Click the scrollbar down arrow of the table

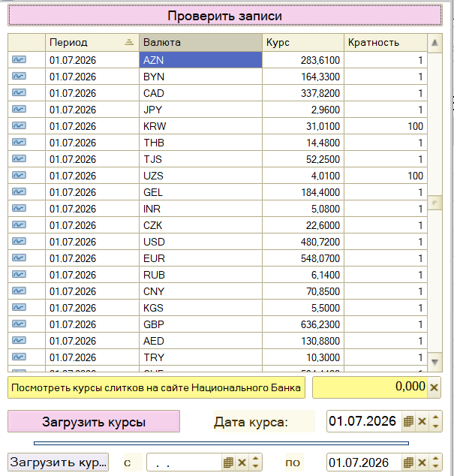coord(434,362)
